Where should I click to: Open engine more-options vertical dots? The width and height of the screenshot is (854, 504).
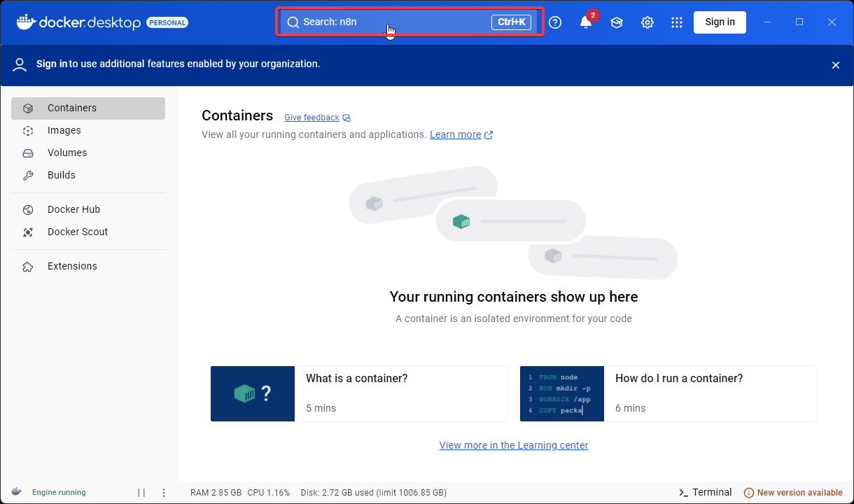pyautogui.click(x=164, y=493)
